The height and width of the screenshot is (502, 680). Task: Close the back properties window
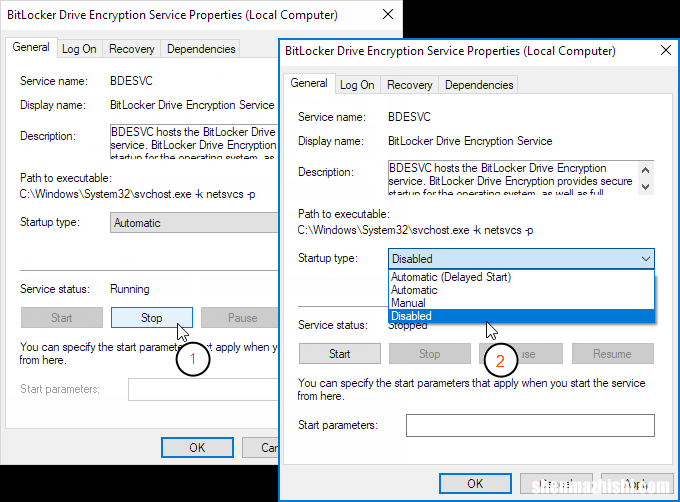tap(388, 14)
